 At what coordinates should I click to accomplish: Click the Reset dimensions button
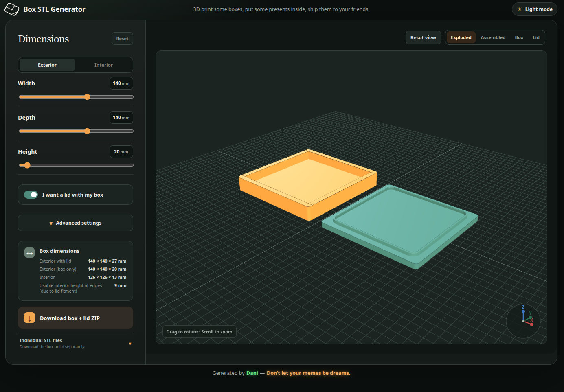(122, 39)
